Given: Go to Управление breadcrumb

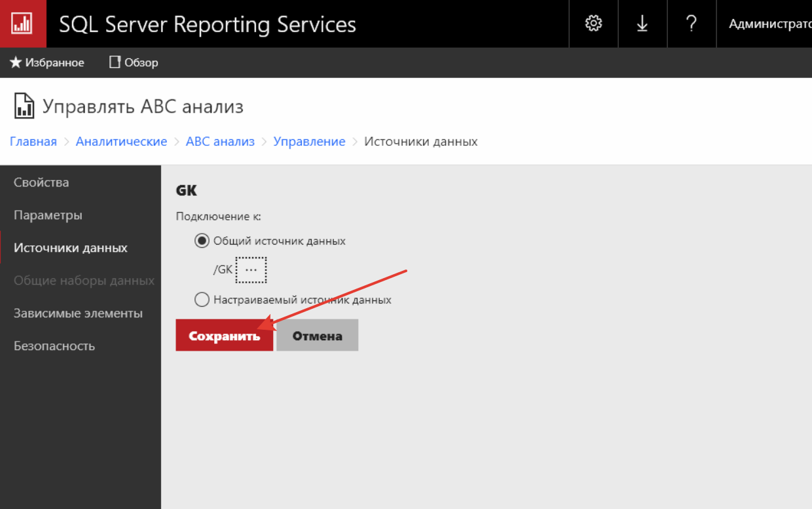Looking at the screenshot, I should 309,141.
